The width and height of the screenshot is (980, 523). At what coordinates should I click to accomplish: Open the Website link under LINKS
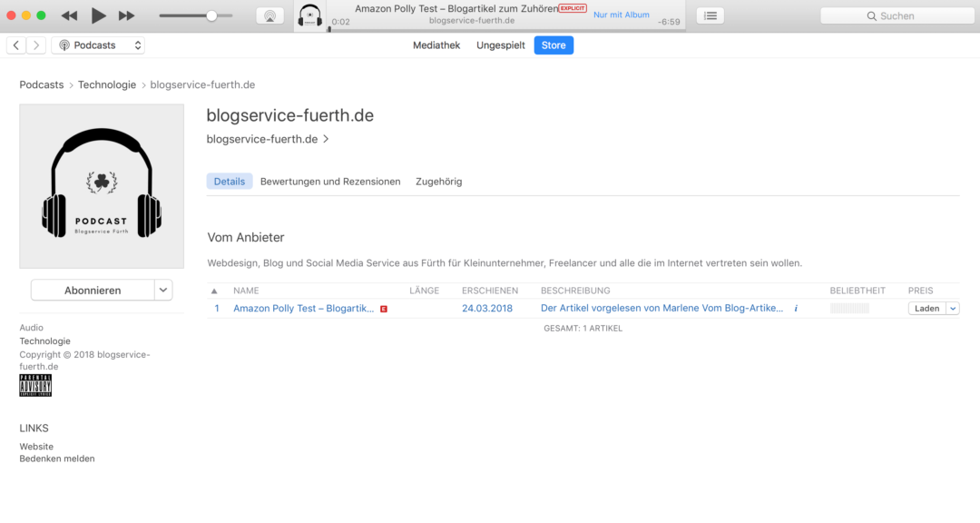[36, 446]
